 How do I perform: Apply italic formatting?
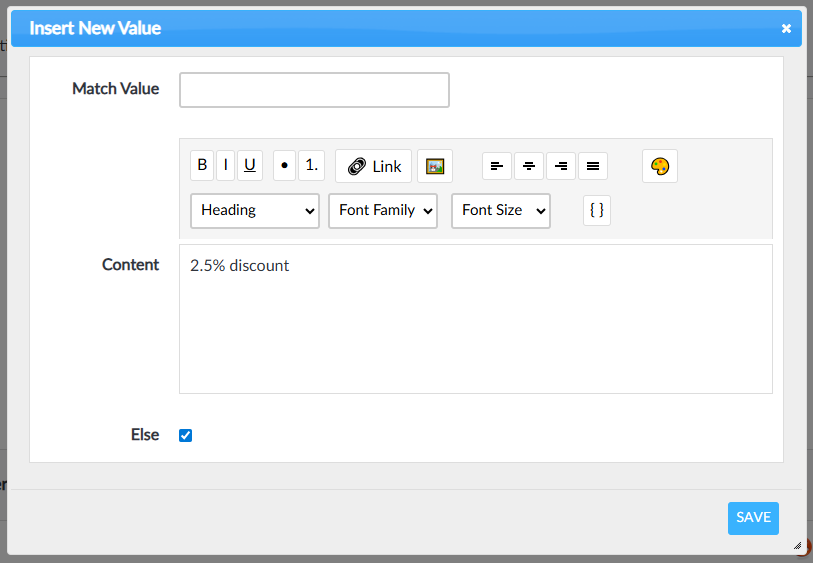(x=226, y=166)
